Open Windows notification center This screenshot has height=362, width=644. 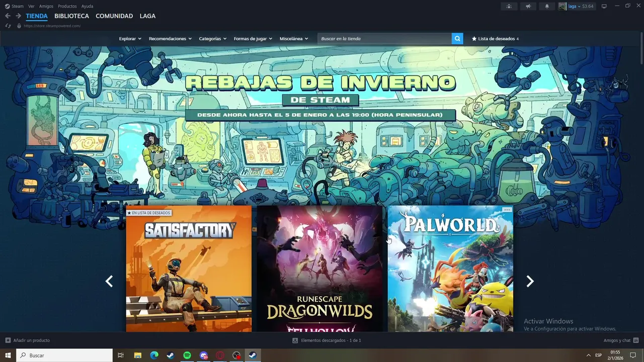tap(633, 355)
